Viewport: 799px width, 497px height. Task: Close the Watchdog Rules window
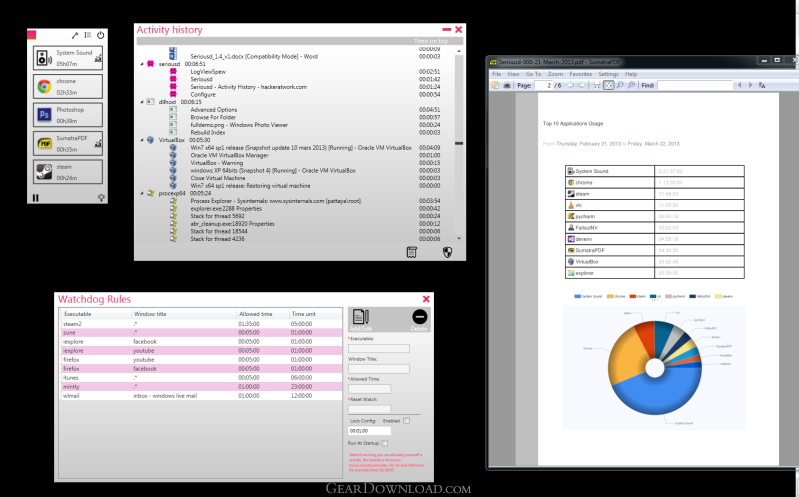click(426, 299)
